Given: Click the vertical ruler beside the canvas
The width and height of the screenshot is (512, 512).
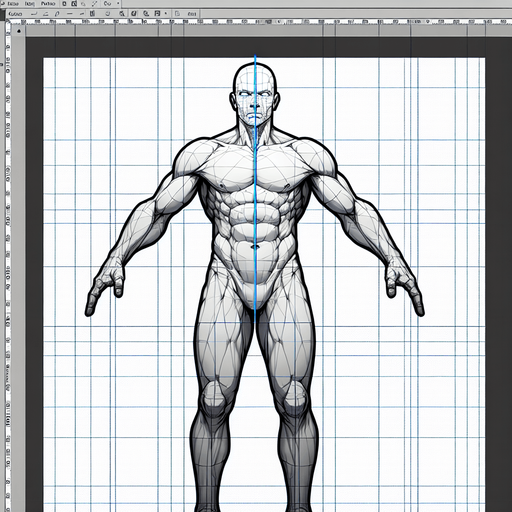Looking at the screenshot, I should click(x=8, y=267).
